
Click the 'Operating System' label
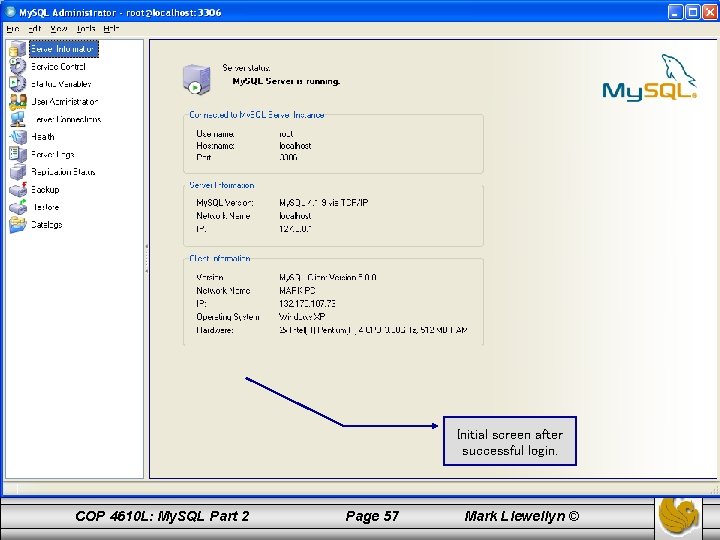[x=228, y=317]
